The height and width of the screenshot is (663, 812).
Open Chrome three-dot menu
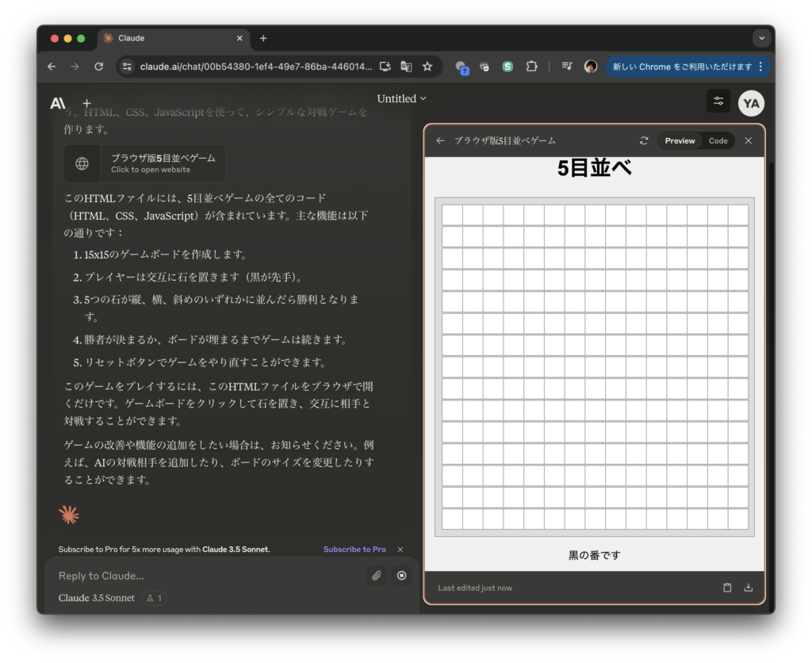(x=760, y=67)
